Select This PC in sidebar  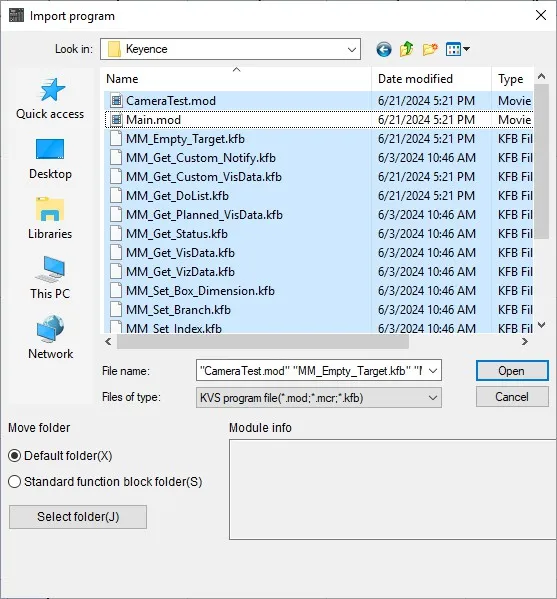[x=50, y=278]
